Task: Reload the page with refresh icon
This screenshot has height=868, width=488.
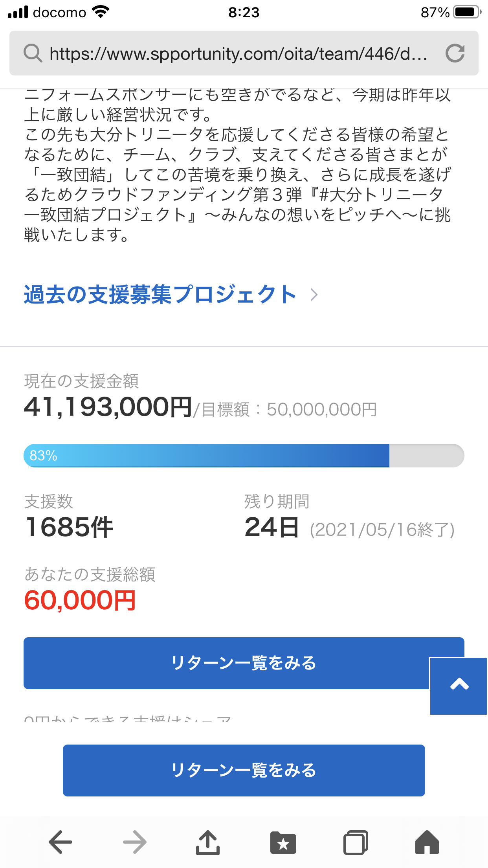Action: pos(455,53)
